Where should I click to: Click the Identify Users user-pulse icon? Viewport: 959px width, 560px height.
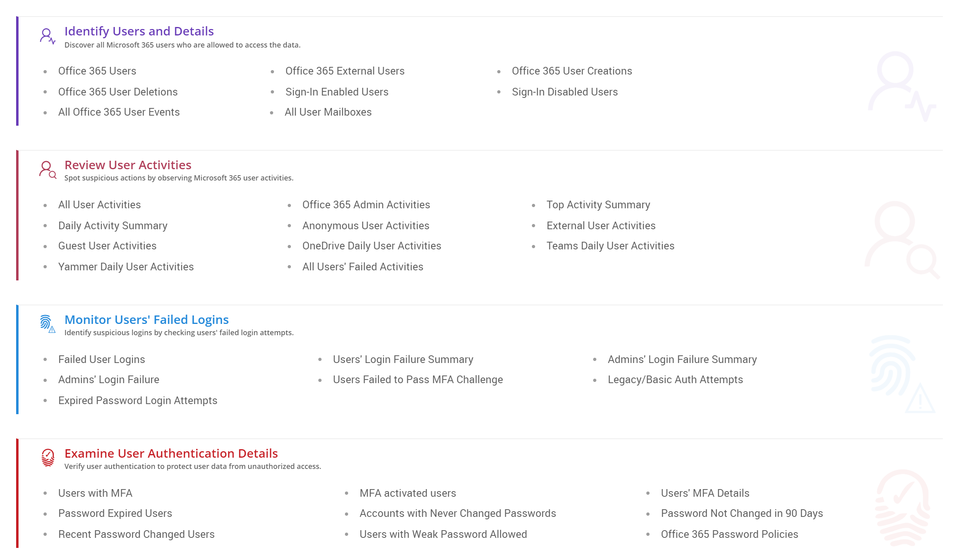[48, 36]
